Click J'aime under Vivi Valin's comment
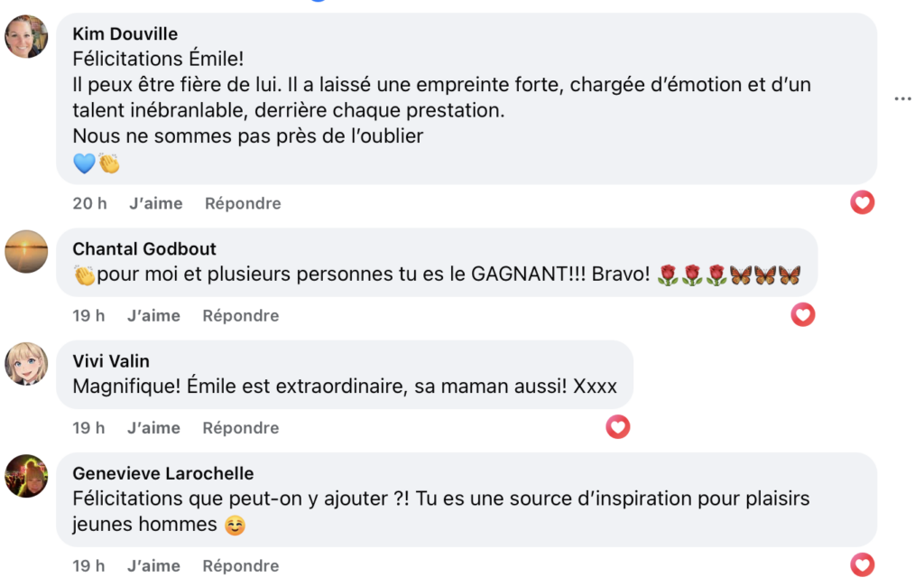The image size is (924, 587). point(152,427)
